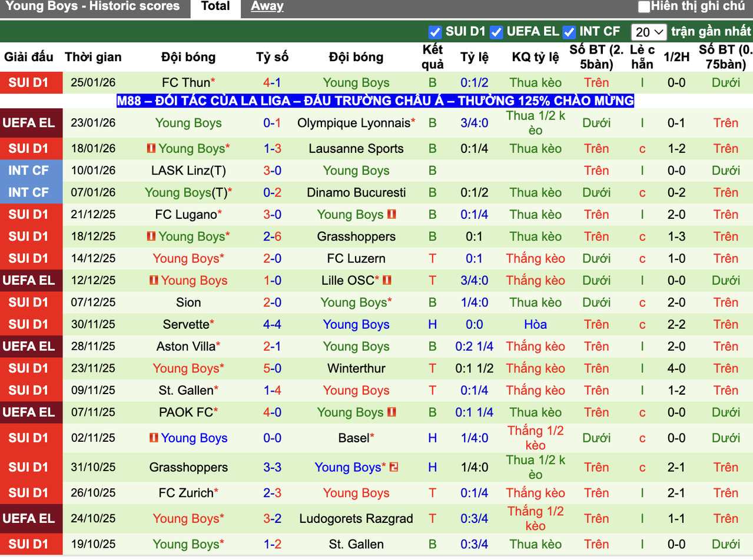Click PAOK FC team name

pyautogui.click(x=185, y=412)
